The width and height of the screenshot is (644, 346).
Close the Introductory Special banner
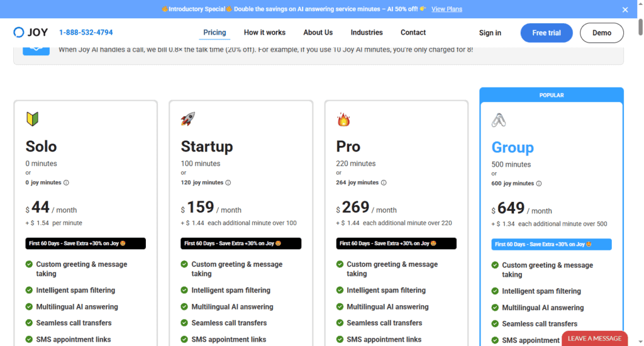[x=625, y=9]
